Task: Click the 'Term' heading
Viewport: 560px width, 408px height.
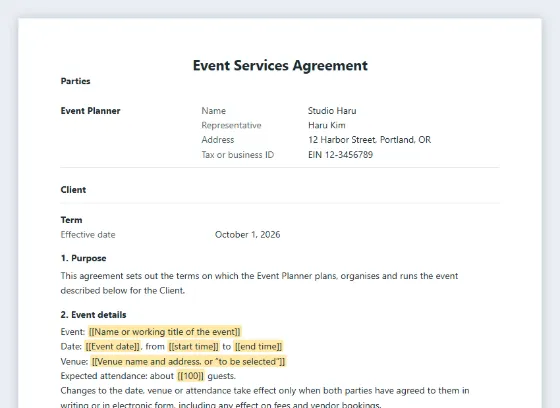Action: tap(71, 220)
